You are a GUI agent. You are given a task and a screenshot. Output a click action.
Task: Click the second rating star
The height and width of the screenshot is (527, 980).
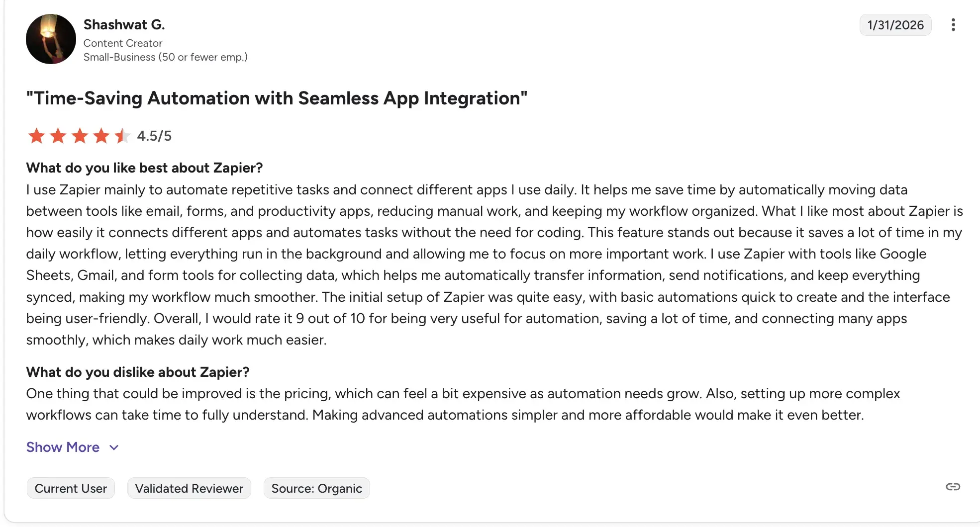[58, 136]
